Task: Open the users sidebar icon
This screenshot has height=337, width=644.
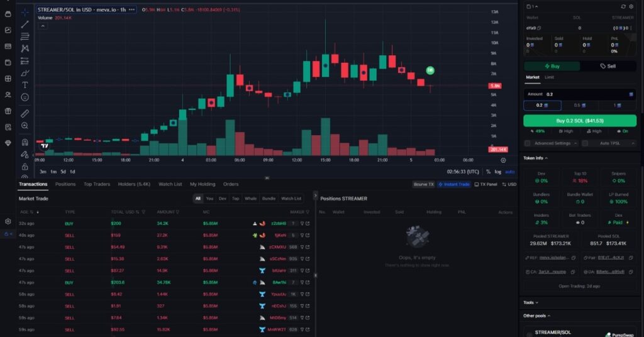Action: click(x=8, y=95)
